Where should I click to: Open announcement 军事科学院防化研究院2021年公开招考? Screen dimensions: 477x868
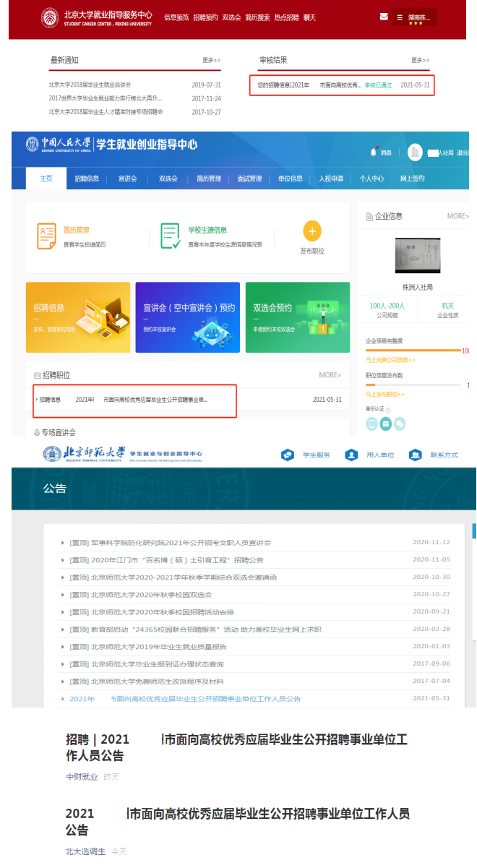(170, 543)
